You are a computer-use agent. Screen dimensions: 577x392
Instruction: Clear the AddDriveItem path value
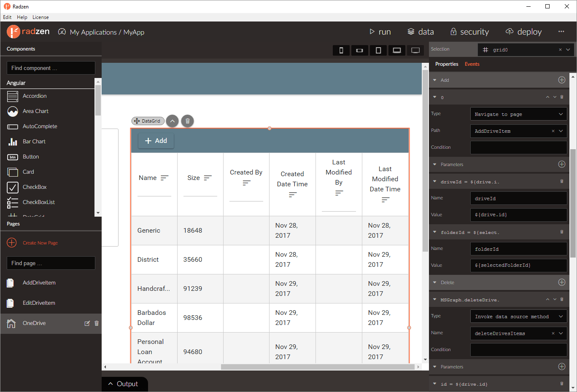coord(553,131)
